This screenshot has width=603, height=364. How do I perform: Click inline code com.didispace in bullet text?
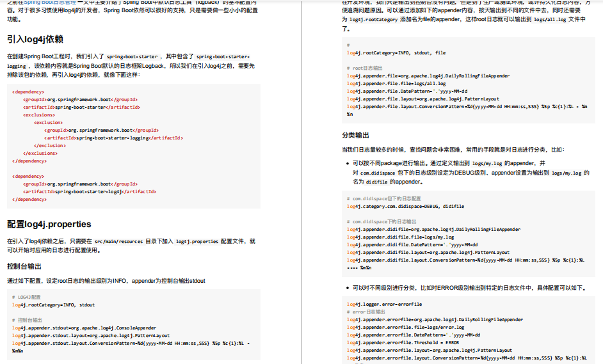(377, 173)
